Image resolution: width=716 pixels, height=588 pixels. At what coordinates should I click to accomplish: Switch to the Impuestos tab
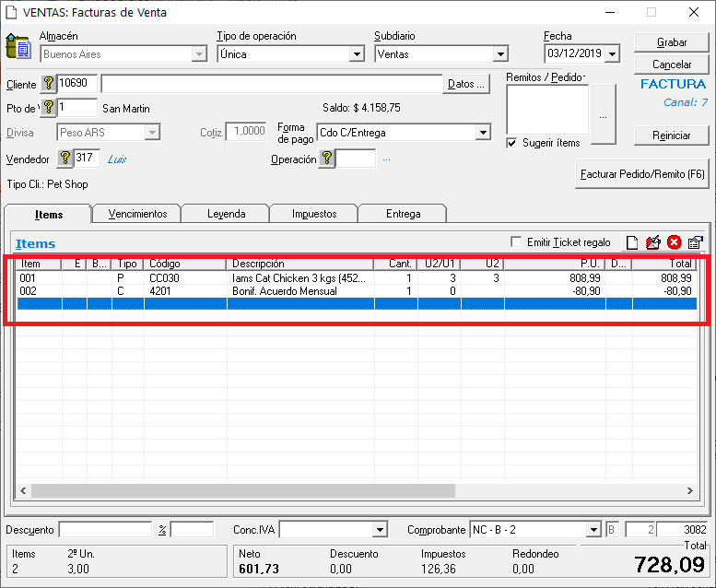313,214
